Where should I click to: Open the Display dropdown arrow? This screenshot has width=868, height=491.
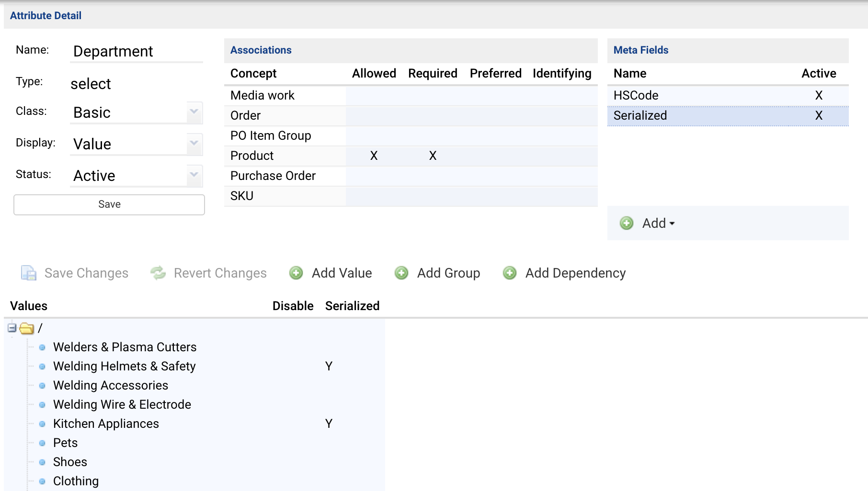194,144
